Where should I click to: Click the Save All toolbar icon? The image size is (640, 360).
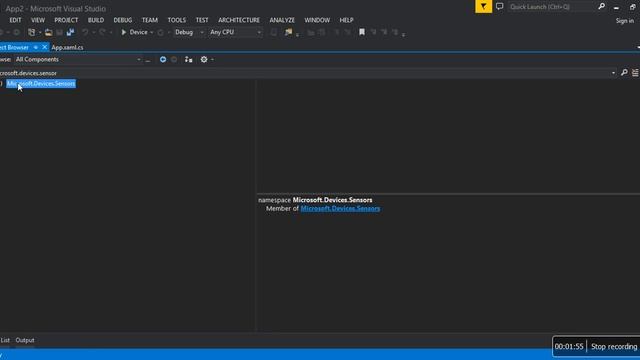[70, 32]
